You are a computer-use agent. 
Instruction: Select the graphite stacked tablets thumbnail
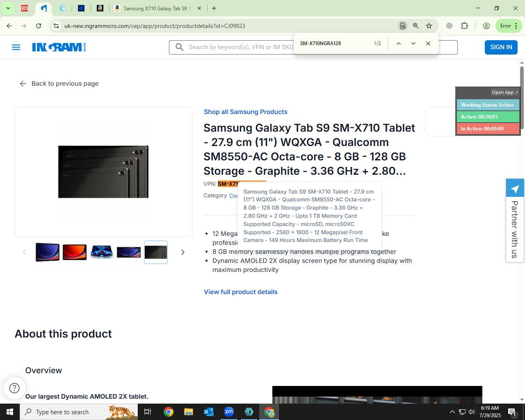156,252
